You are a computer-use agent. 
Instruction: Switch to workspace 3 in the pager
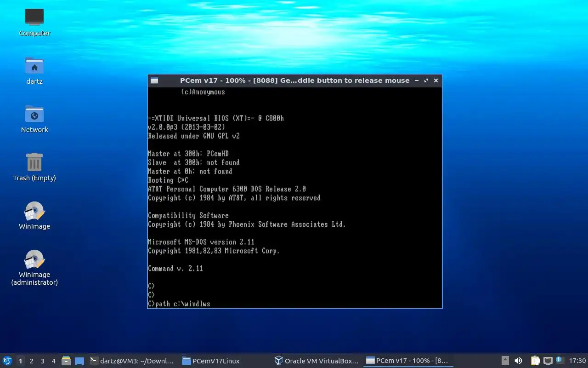click(x=42, y=361)
